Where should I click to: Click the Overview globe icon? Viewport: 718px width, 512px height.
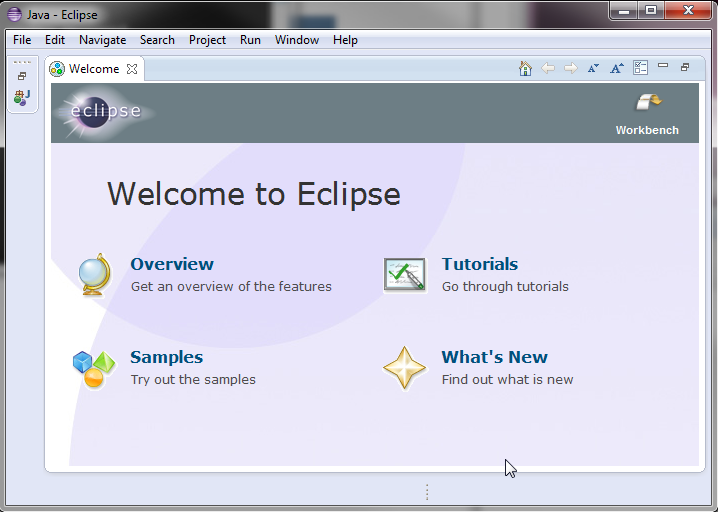tap(95, 275)
